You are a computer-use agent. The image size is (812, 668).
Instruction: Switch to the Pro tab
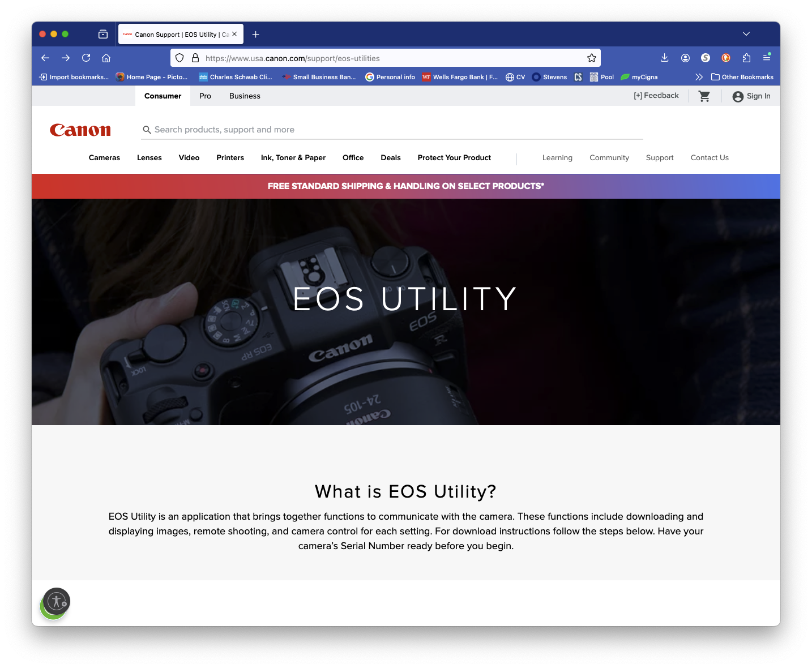(x=205, y=96)
